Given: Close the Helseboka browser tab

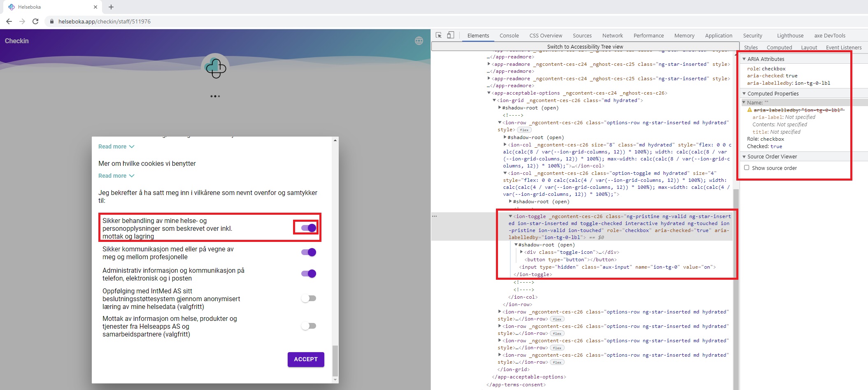Looking at the screenshot, I should pos(95,7).
